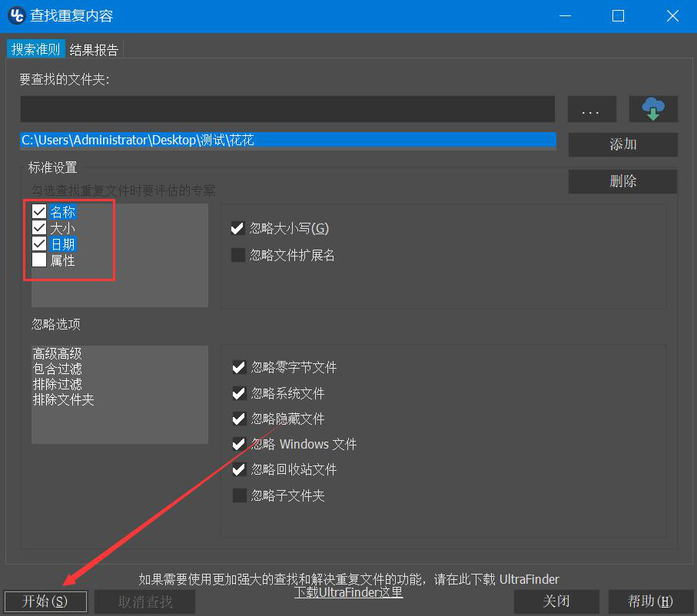Toggle the 大小 criterion checkbox

pyautogui.click(x=39, y=227)
